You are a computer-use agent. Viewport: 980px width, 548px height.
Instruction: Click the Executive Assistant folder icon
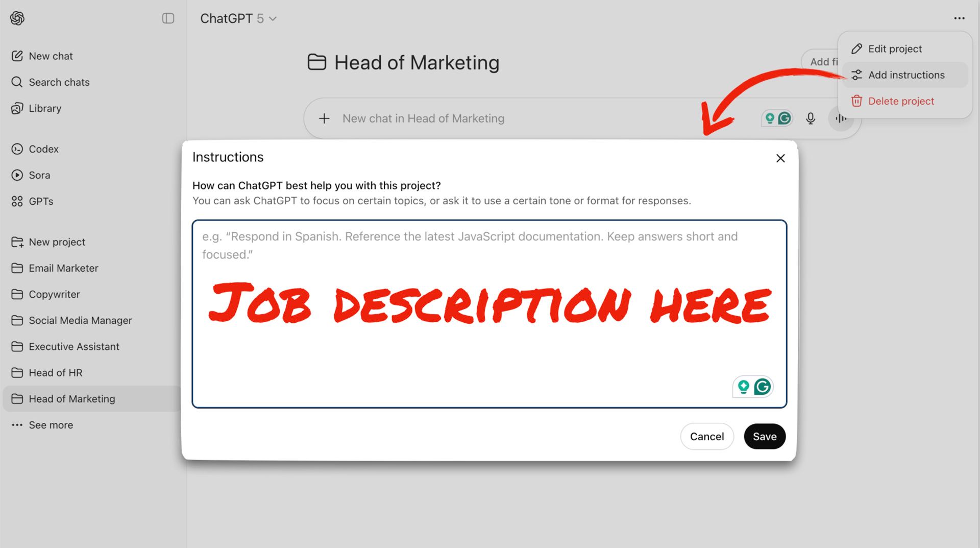pyautogui.click(x=17, y=346)
